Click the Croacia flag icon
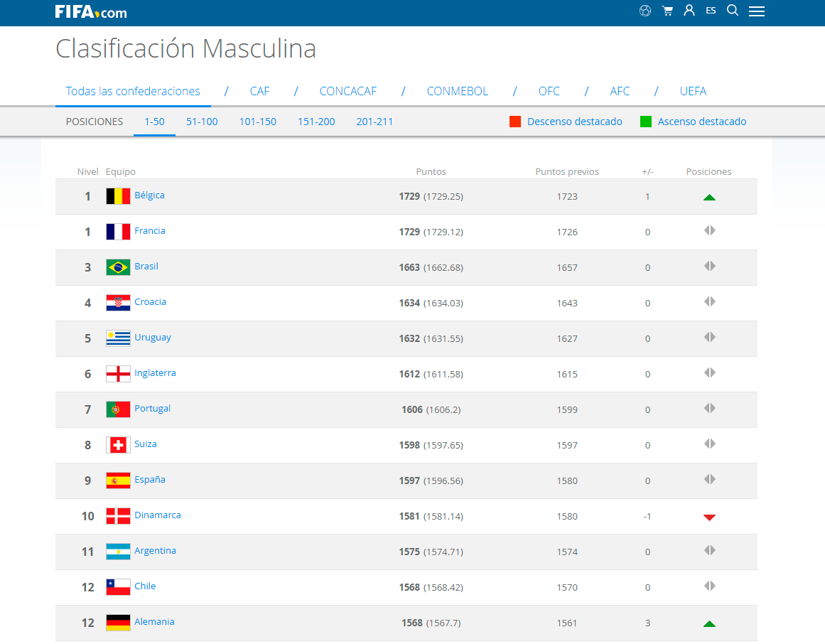 coord(118,303)
